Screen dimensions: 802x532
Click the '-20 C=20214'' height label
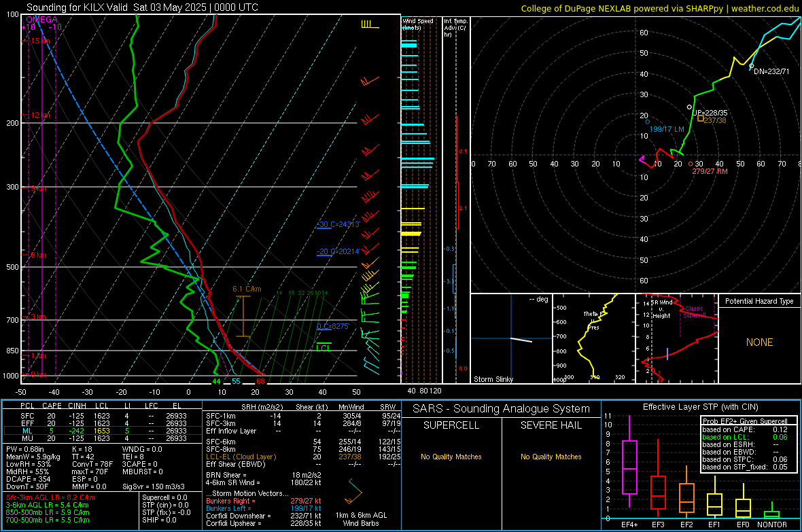coord(338,251)
